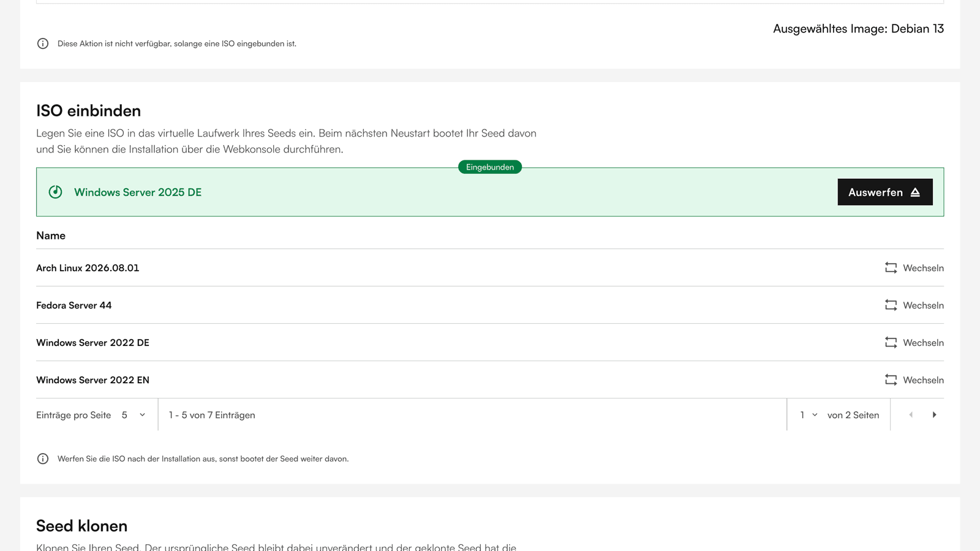Image resolution: width=980 pixels, height=551 pixels.
Task: Open the page number dropdown
Action: point(809,415)
